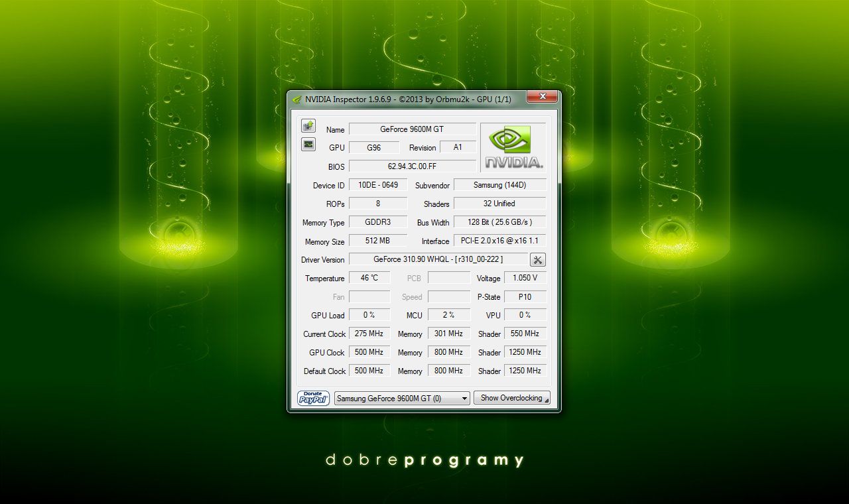Click Default Clock field 500 MHz
849x504 pixels.
(x=369, y=371)
